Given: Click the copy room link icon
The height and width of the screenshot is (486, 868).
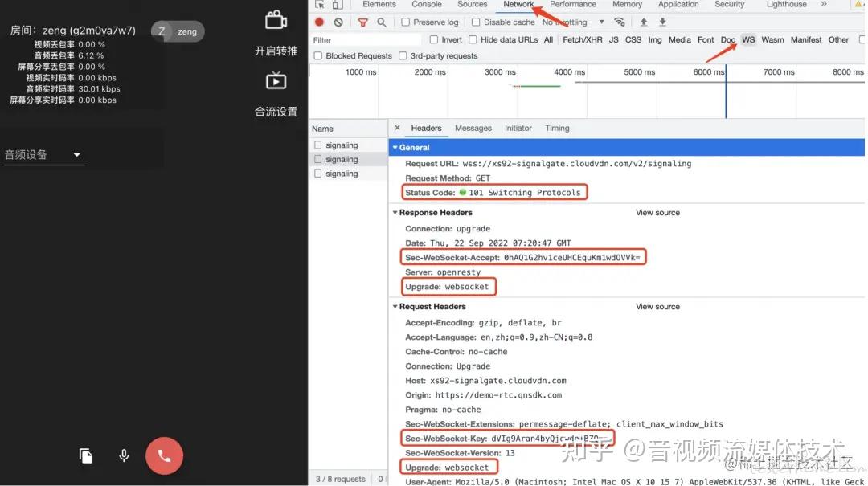Looking at the screenshot, I should pyautogui.click(x=86, y=455).
